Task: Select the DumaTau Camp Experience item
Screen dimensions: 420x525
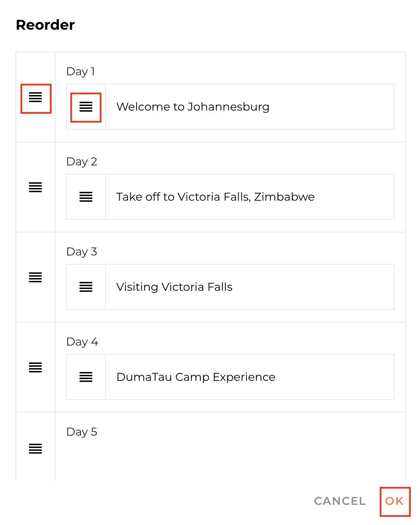Action: click(x=196, y=377)
